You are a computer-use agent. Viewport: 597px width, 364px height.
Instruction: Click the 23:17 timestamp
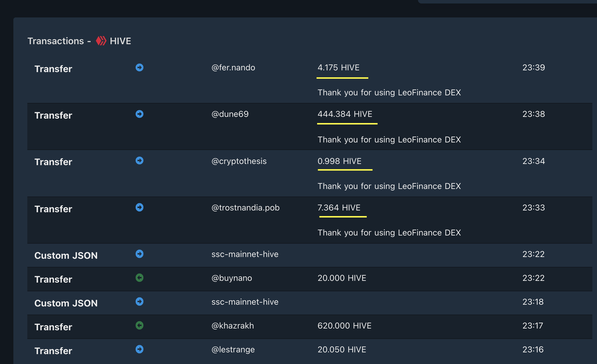pyautogui.click(x=533, y=326)
